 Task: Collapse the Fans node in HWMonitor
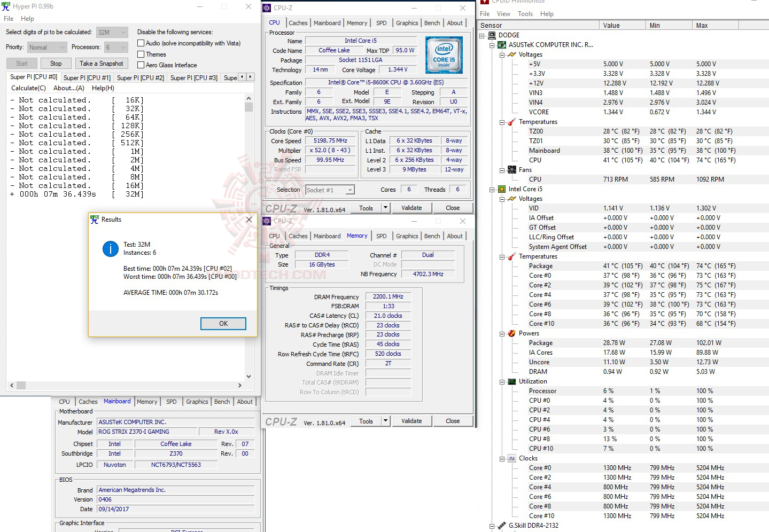point(502,170)
